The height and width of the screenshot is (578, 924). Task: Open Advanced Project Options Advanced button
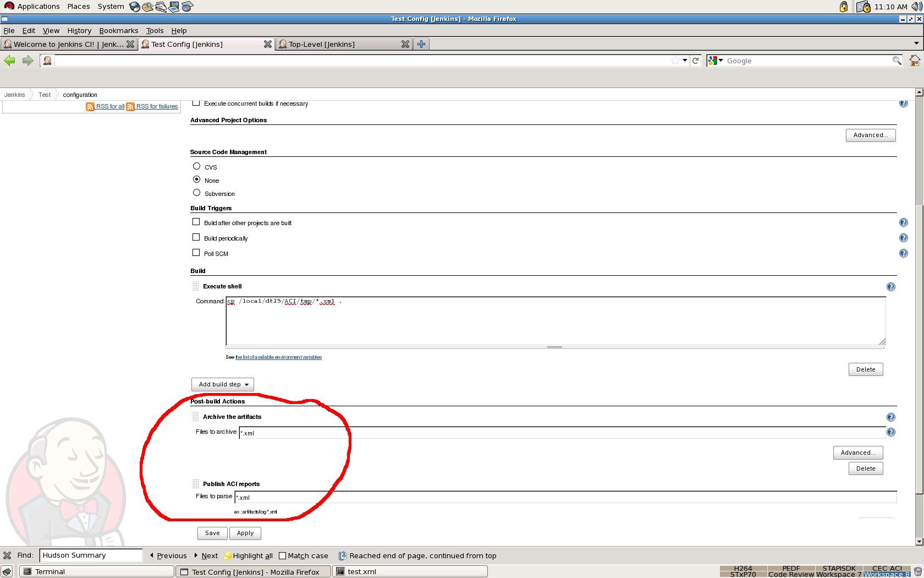click(871, 135)
